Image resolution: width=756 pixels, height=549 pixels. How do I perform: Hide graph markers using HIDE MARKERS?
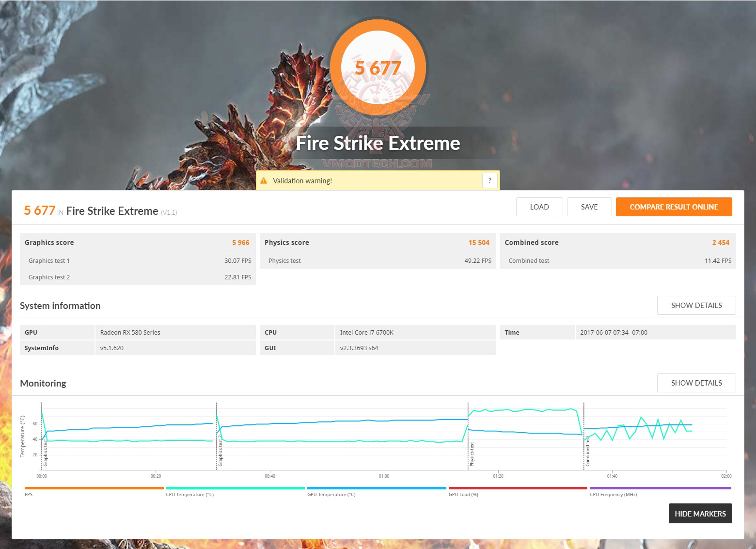coord(700,513)
